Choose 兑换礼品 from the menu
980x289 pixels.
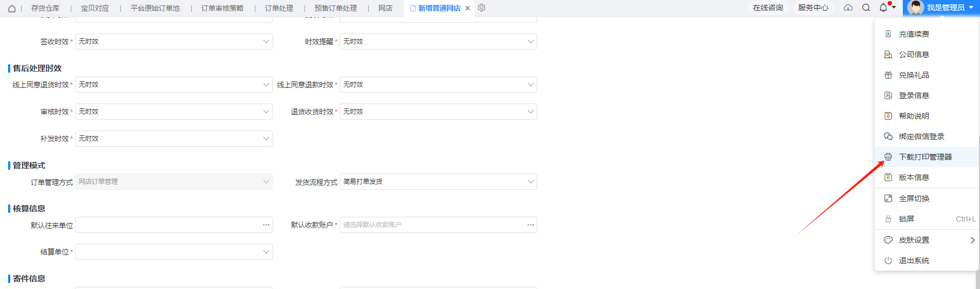[927, 75]
